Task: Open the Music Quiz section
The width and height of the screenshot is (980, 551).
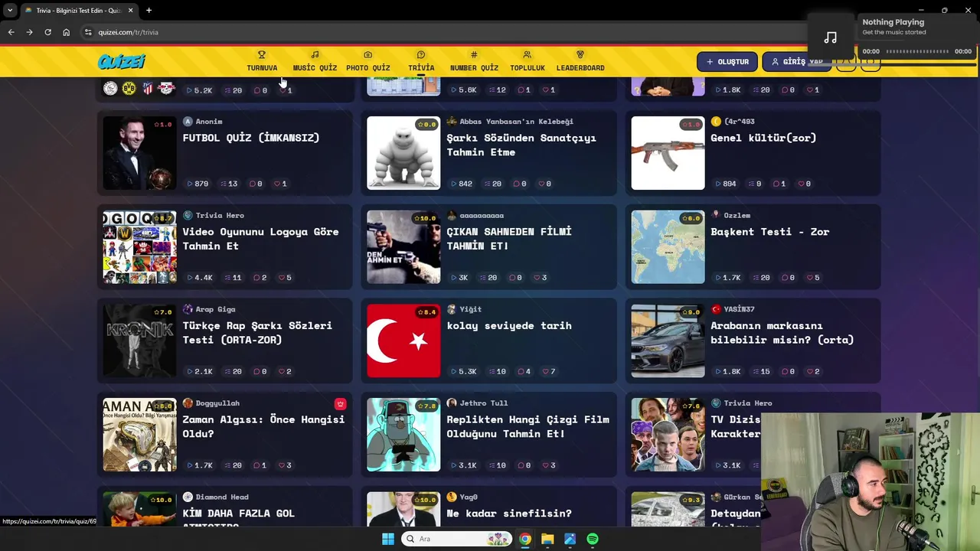Action: 315,61
